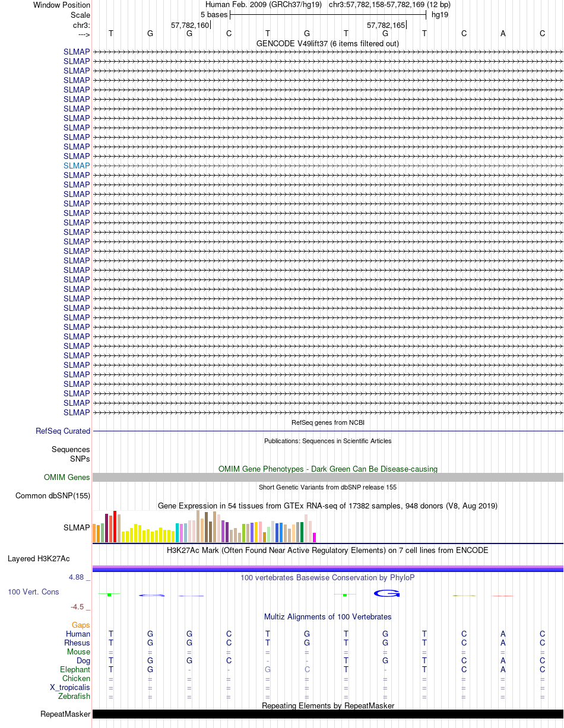Click the OMIM Gene Phenotypes track title
Viewport: 564px width, 728px height.
point(328,469)
